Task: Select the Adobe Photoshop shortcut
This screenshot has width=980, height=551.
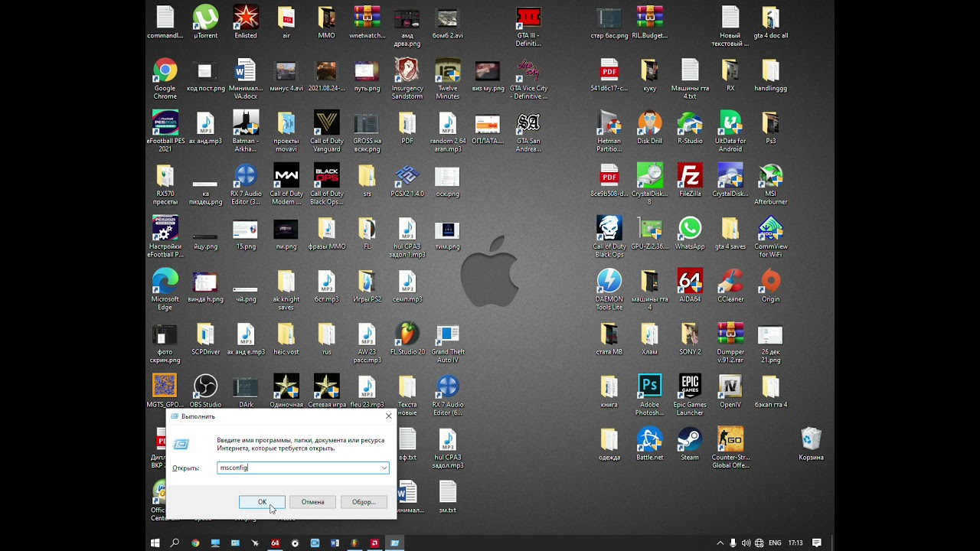Action: pos(649,396)
